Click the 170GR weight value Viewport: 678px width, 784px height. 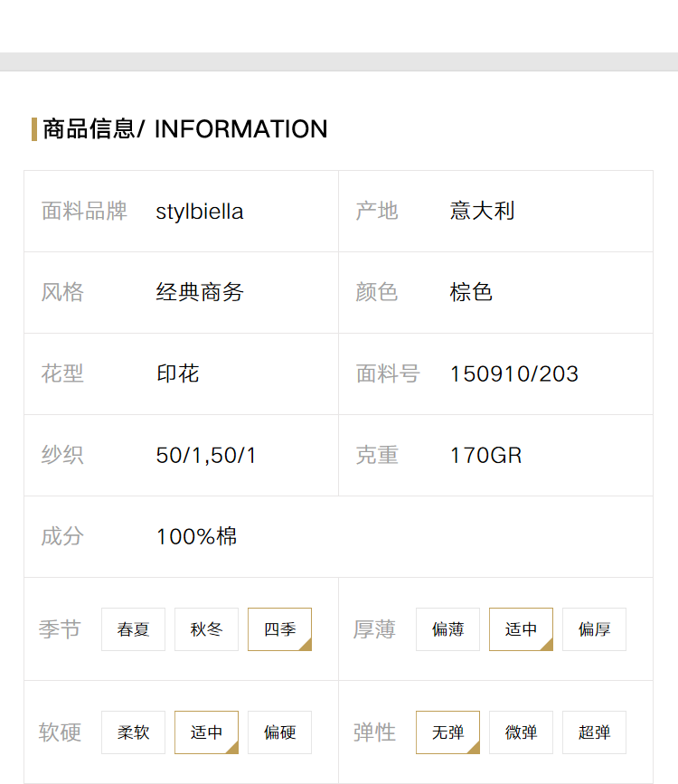coord(485,456)
